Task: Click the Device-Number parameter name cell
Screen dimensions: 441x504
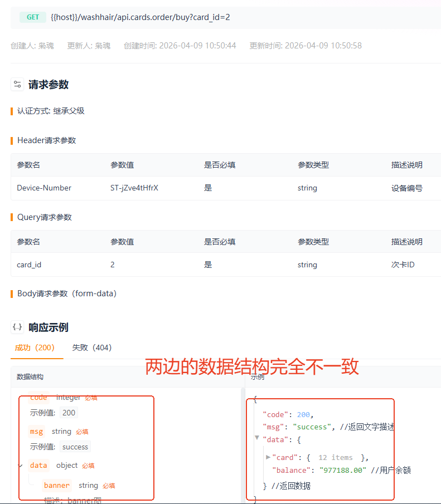Action: 44,188
